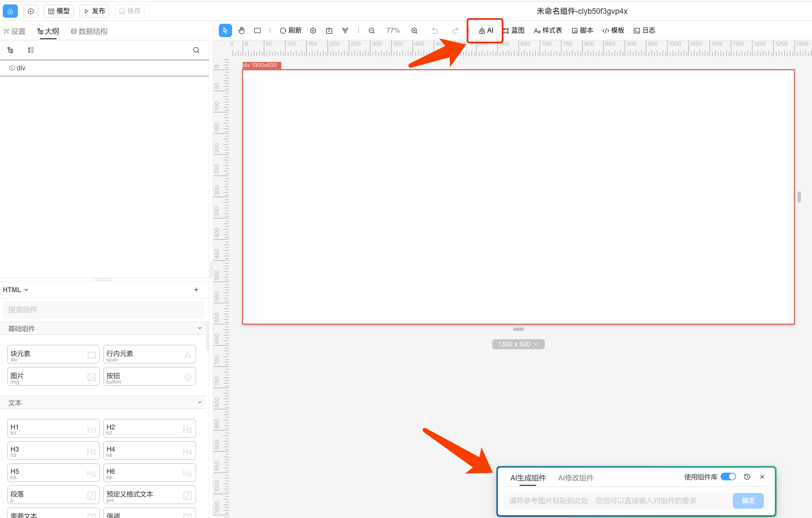Image resolution: width=812 pixels, height=518 pixels.
Task: Click the 模型 button
Action: (x=59, y=11)
